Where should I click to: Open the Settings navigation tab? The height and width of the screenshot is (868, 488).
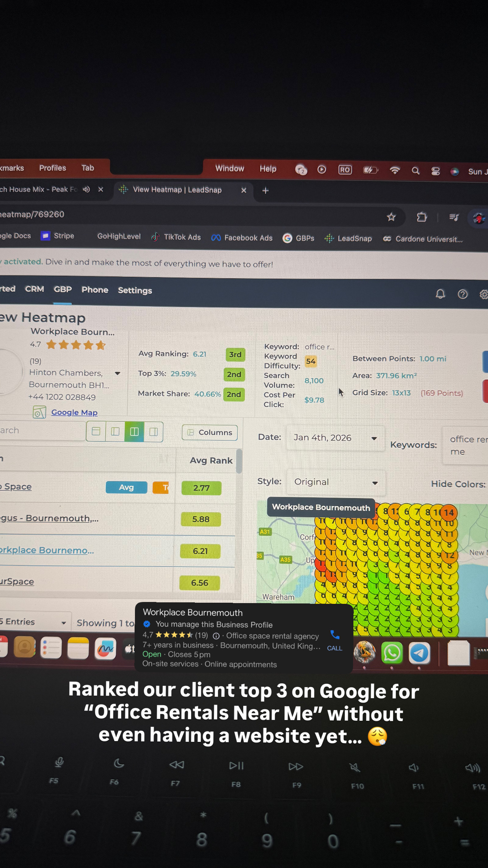coord(135,290)
